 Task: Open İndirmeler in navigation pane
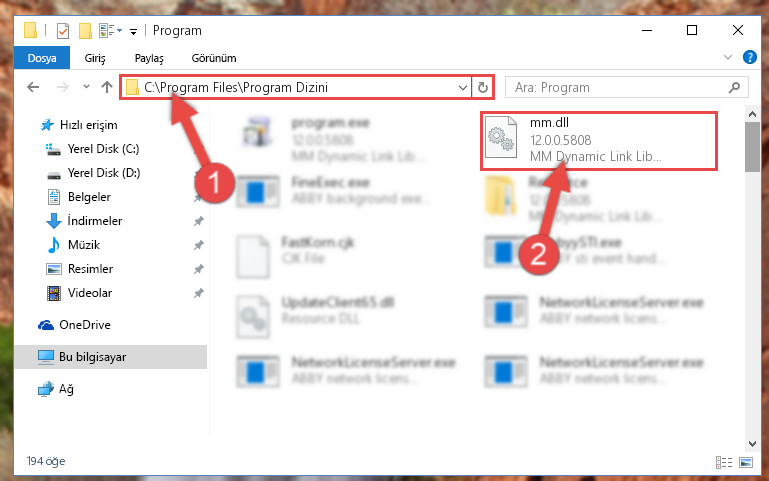click(x=95, y=221)
